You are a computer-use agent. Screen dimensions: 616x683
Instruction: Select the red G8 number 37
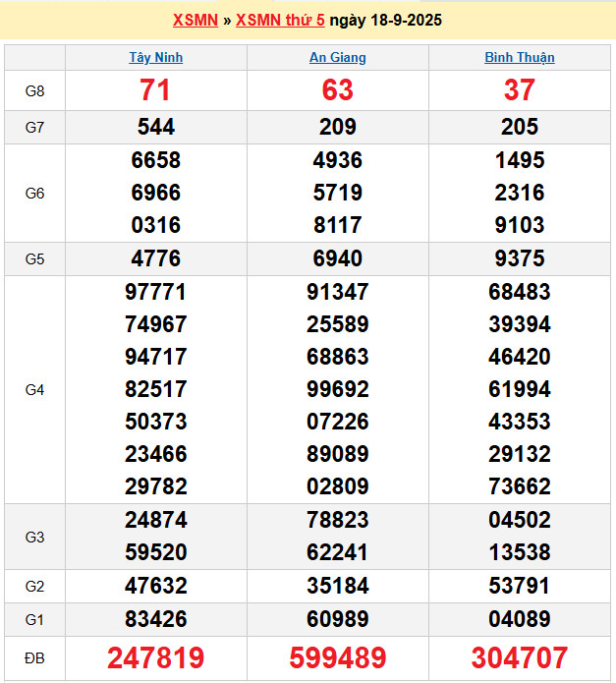click(x=519, y=90)
